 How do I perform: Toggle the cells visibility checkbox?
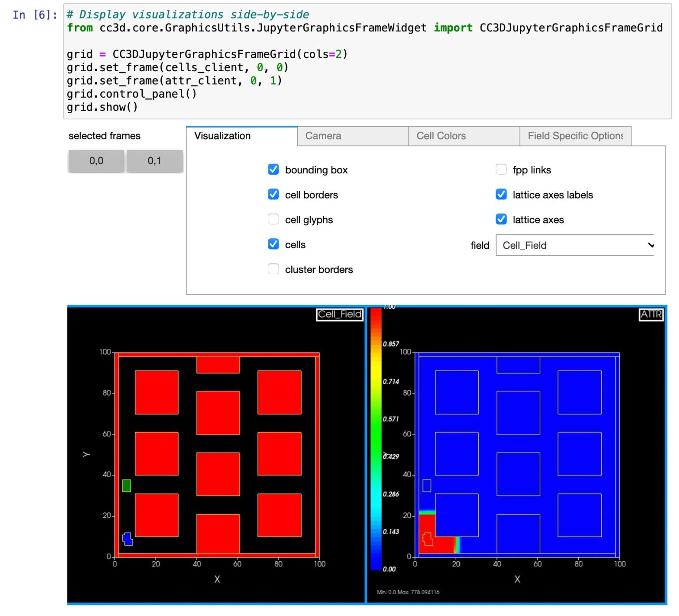pyautogui.click(x=273, y=244)
